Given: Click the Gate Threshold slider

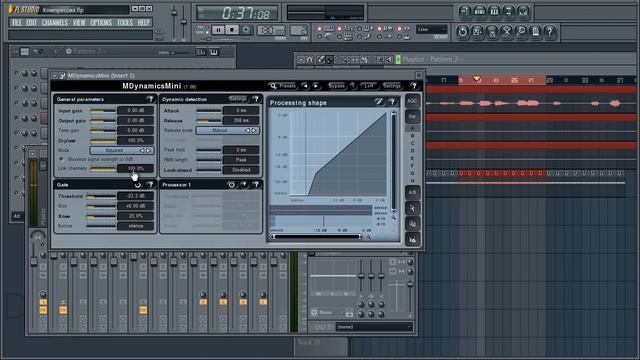Looking at the screenshot, I should tap(100, 196).
